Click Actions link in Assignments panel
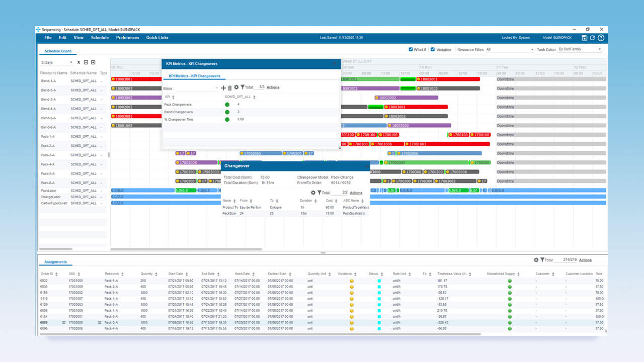Screen dimensions: 644x362 click(x=585, y=260)
